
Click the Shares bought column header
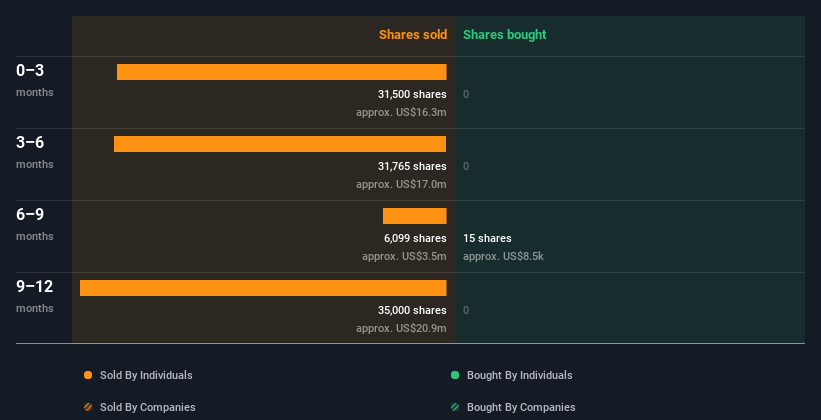(505, 35)
